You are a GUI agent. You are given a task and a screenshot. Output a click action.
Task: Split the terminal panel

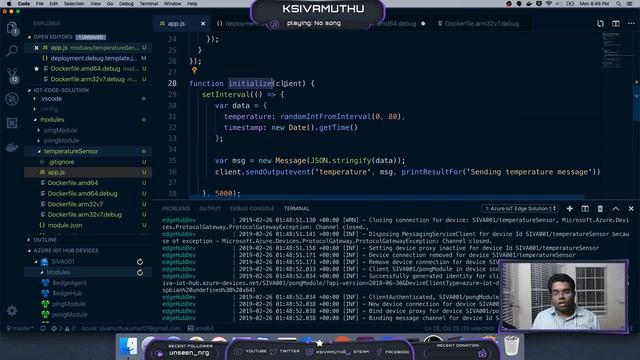585,209
